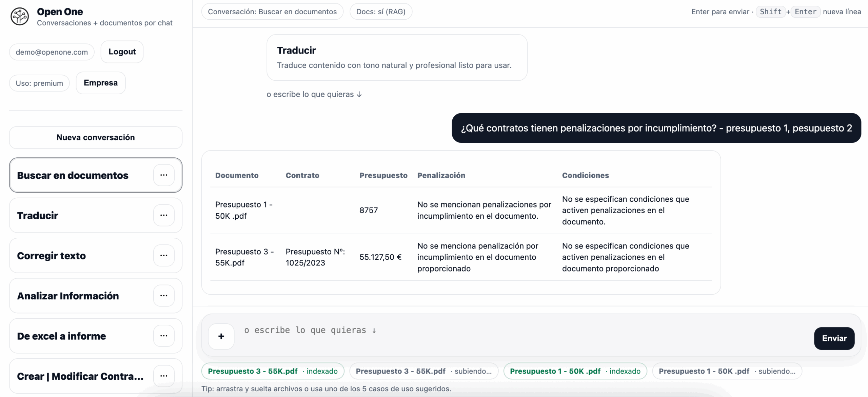Click the Logout button
Screen dimensions: 868x397
(122, 52)
